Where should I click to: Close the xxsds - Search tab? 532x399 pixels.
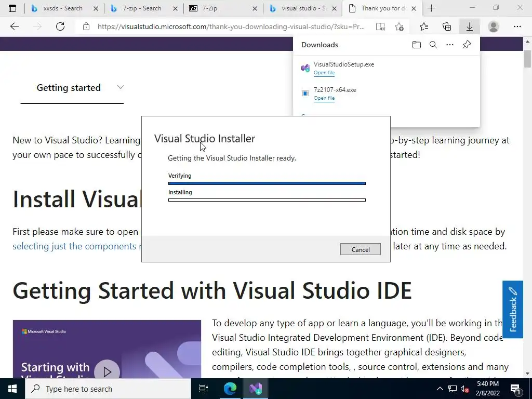tap(96, 8)
